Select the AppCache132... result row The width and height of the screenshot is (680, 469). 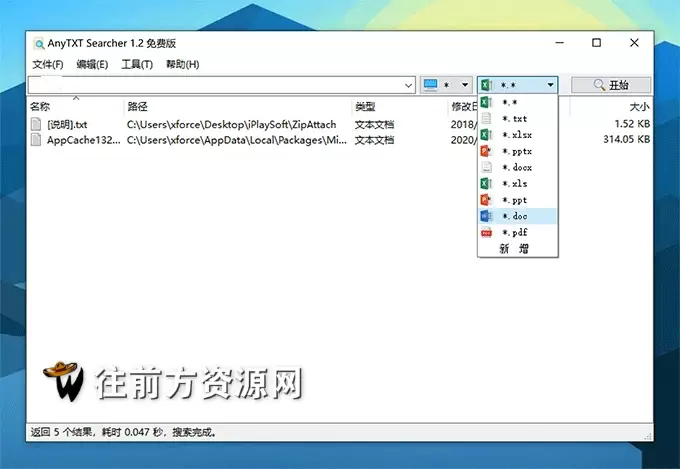[x=340, y=140]
